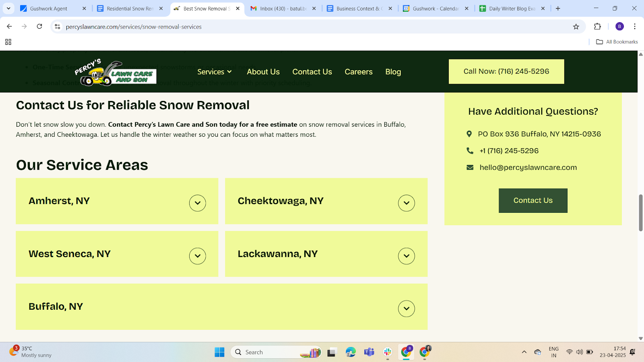Open the Chrome profile avatar B
Screen dimensions: 644x362
click(x=619, y=27)
